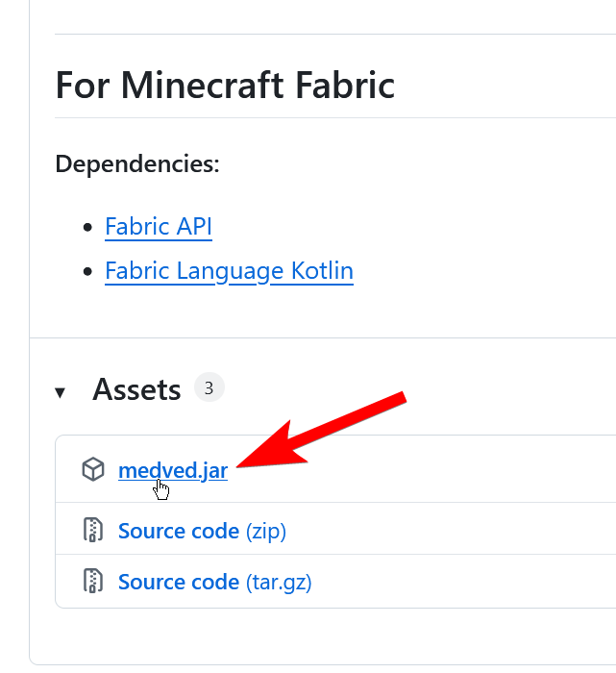Collapse the Assets section using the triangle
The image size is (616, 673).
click(60, 392)
